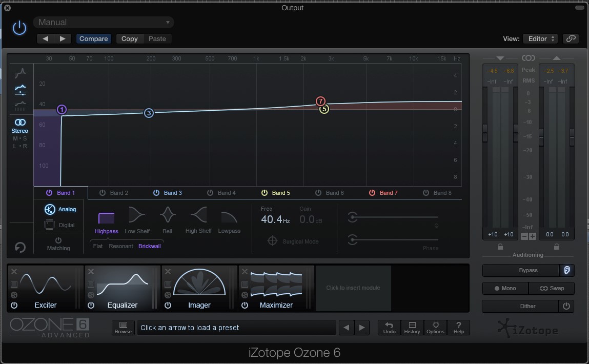Enable Surgical Mode
Screen dimensions: 589x364
coord(293,241)
